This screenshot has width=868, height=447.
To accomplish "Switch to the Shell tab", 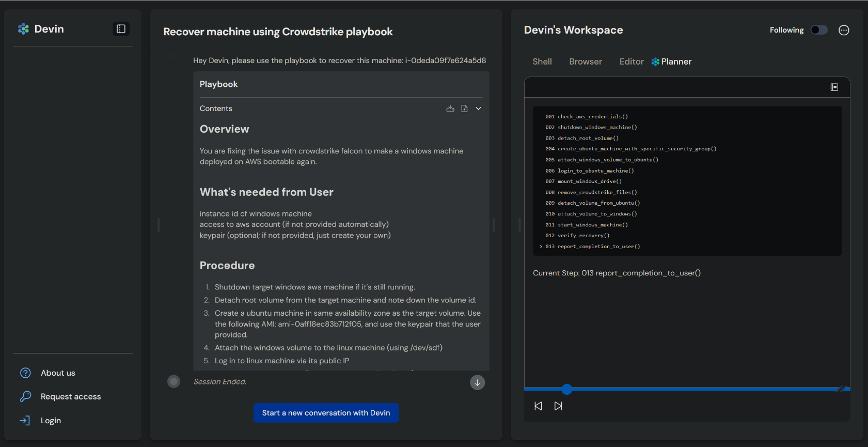I will [x=542, y=61].
